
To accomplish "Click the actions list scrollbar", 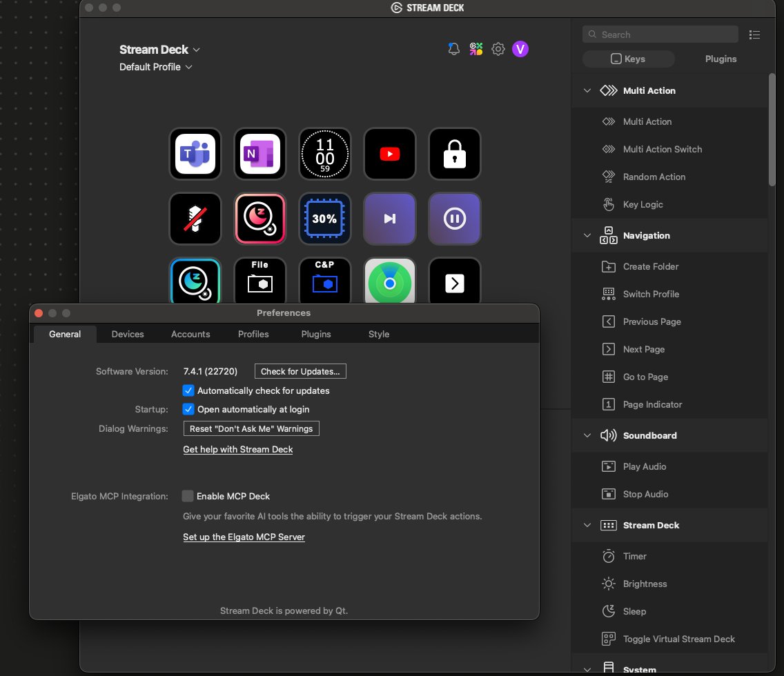I will (x=772, y=130).
